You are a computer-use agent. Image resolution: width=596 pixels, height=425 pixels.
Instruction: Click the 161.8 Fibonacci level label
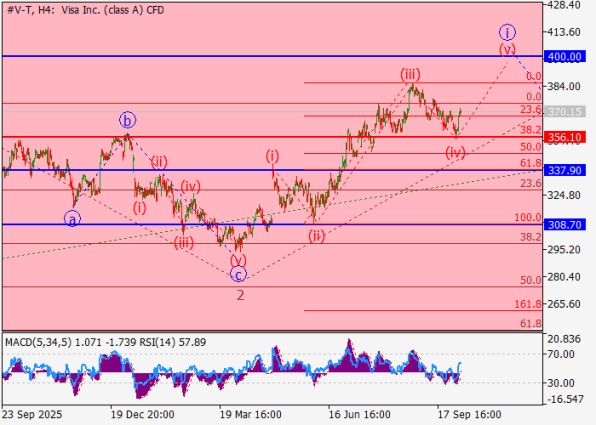point(528,304)
